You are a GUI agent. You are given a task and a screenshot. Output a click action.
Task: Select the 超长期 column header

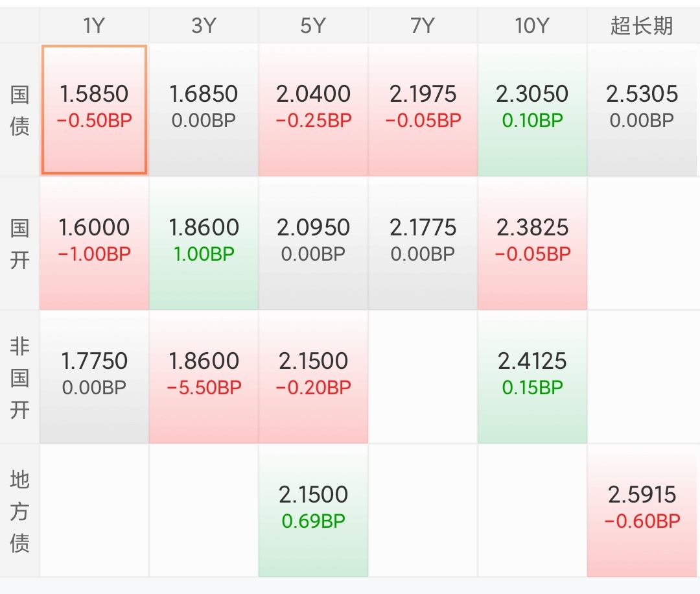[x=642, y=26]
